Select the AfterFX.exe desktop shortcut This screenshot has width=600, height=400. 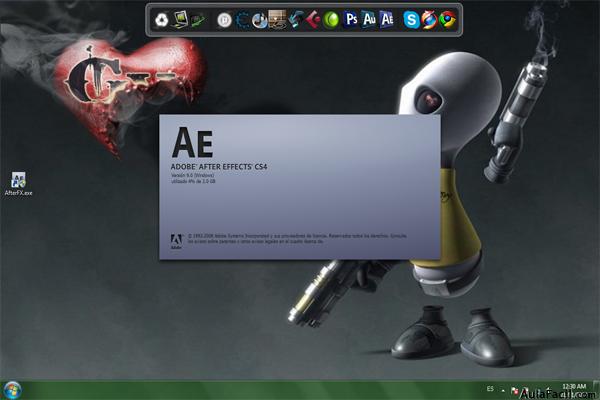(18, 184)
